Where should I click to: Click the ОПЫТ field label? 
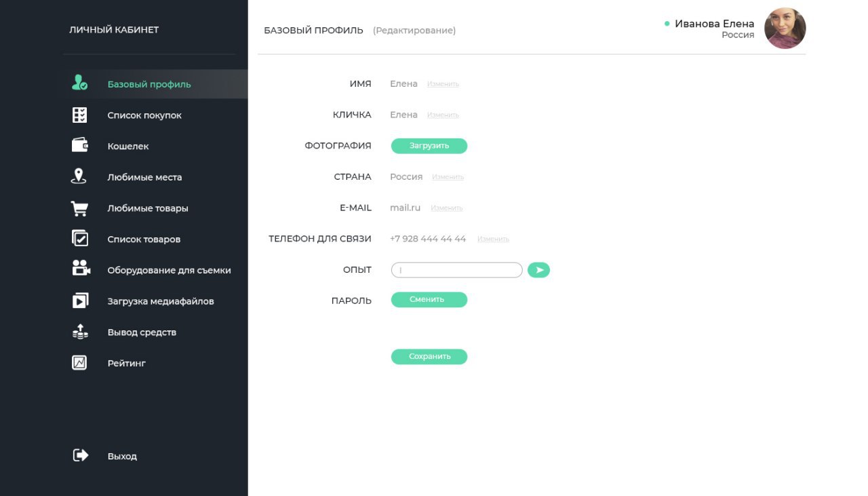pos(357,270)
